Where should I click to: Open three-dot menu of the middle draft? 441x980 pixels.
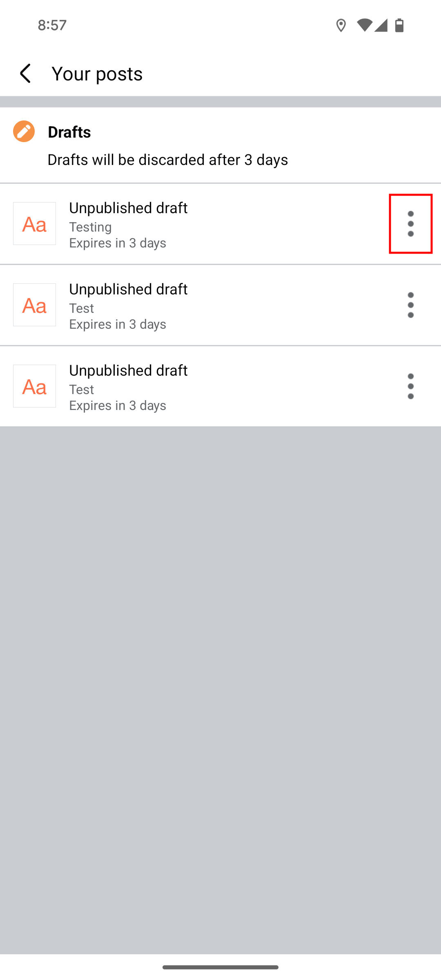[410, 305]
